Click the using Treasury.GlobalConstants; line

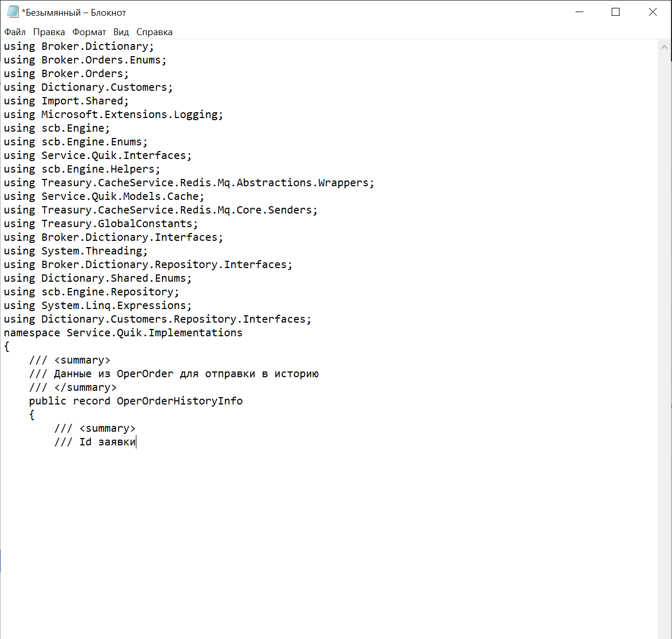click(100, 223)
